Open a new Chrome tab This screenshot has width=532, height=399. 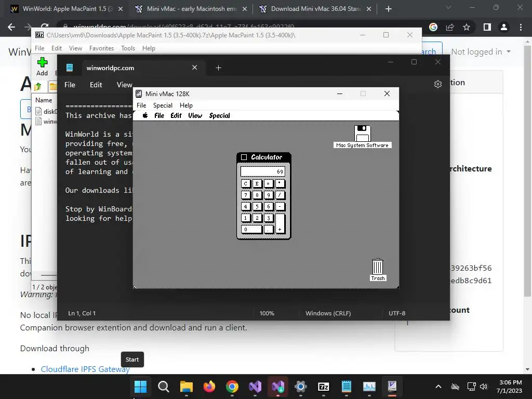click(389, 9)
